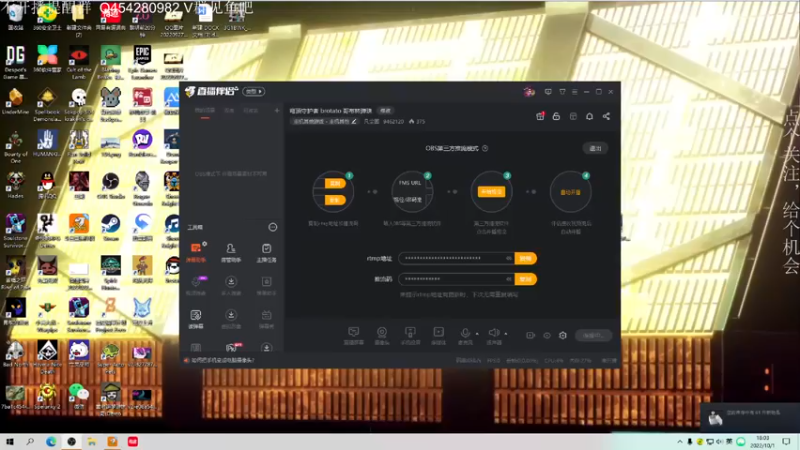Edit the stream category tag with pencil
Image resolution: width=800 pixels, height=450 pixels.
354,121
